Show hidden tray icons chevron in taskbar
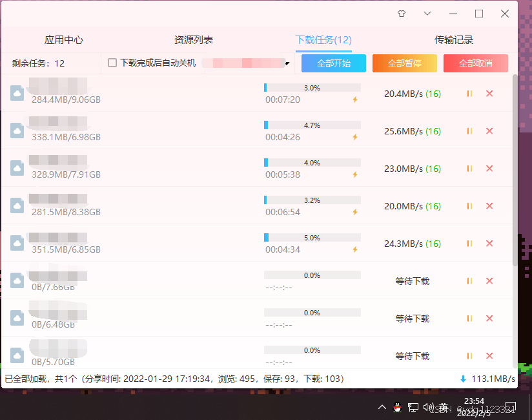This screenshot has height=420, width=532. tap(382, 407)
